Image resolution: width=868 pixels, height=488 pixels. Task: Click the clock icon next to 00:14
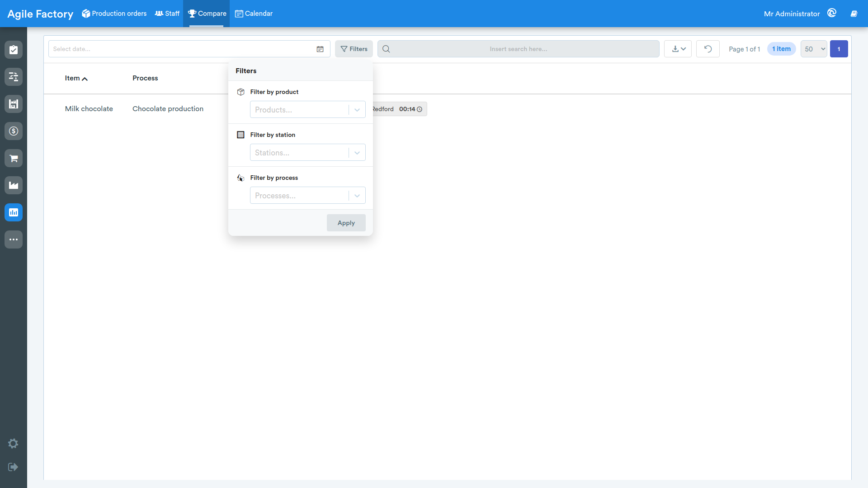click(x=420, y=109)
